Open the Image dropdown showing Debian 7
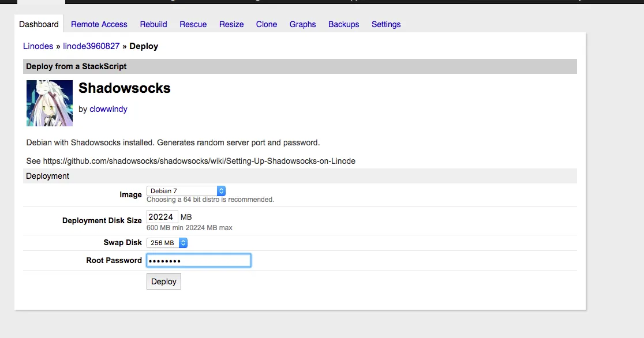Image resolution: width=644 pixels, height=338 pixels. point(186,191)
